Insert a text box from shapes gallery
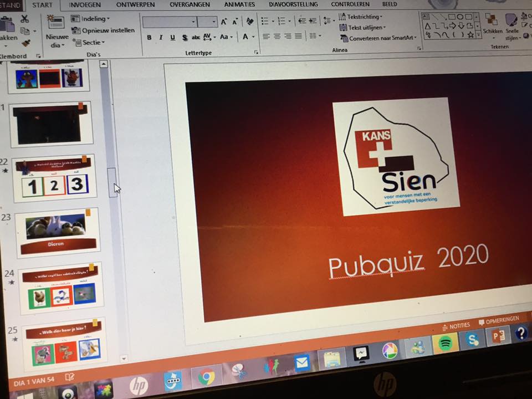Screen dimensions: 532x399 426,17
